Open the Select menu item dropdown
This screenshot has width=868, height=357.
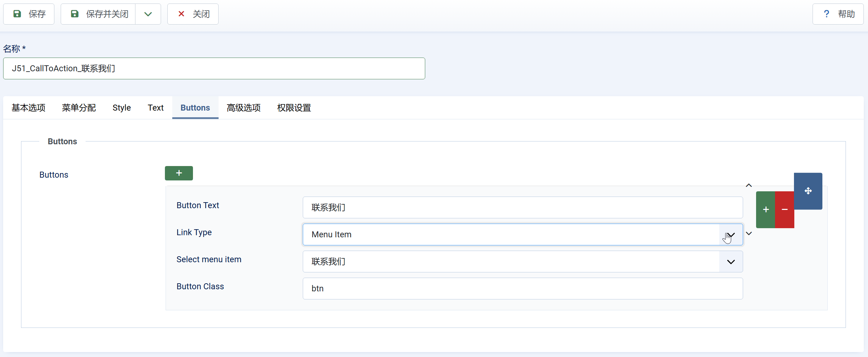coord(522,262)
